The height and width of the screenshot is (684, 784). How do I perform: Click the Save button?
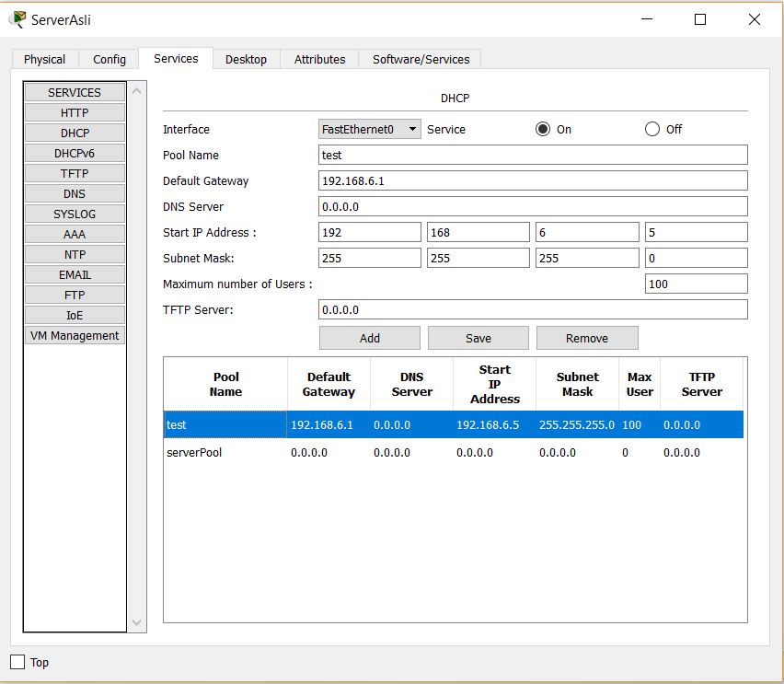click(x=478, y=338)
